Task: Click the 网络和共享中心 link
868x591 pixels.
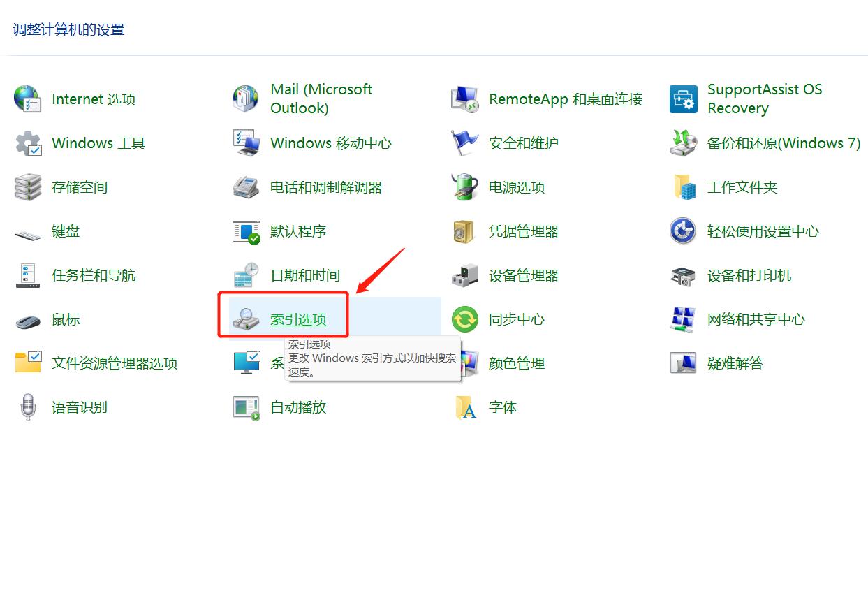Action: click(x=756, y=319)
